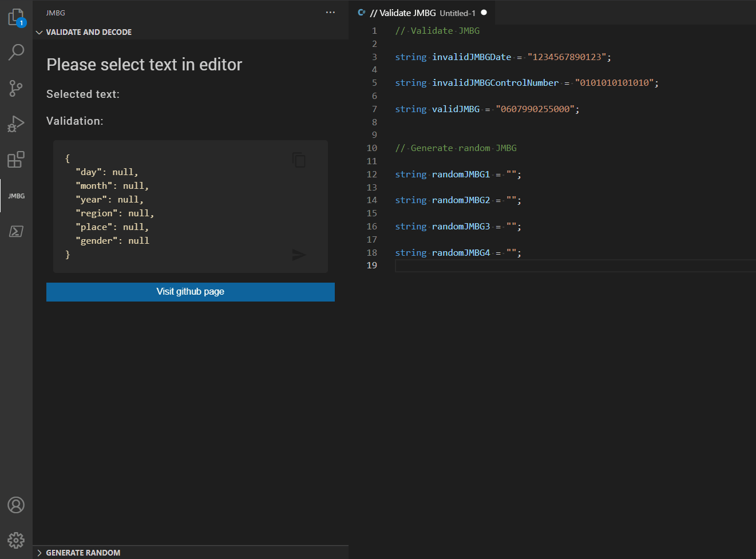Image resolution: width=756 pixels, height=559 pixels.
Task: Click the randomJMBG3 variable
Action: point(461,227)
